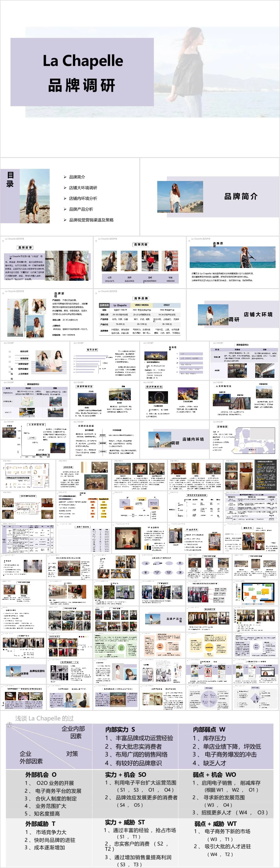Click the line '4、业务范围扩大'
The height and width of the screenshot is (868, 280).
tap(45, 806)
